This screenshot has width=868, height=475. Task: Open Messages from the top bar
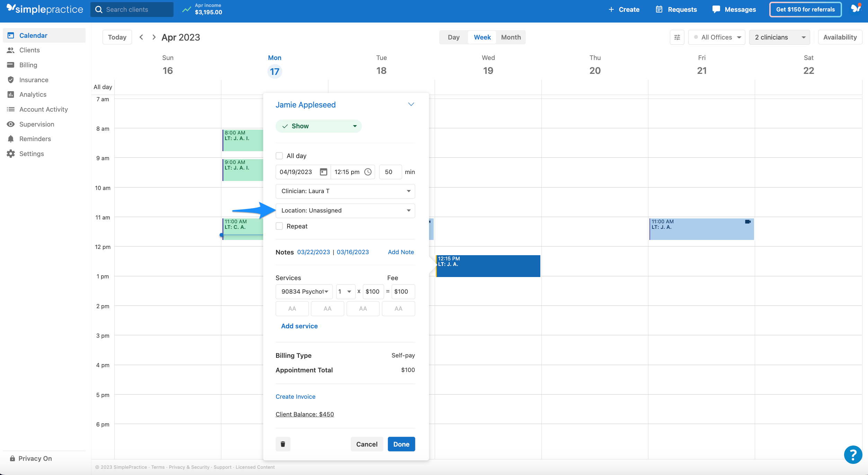coord(734,9)
